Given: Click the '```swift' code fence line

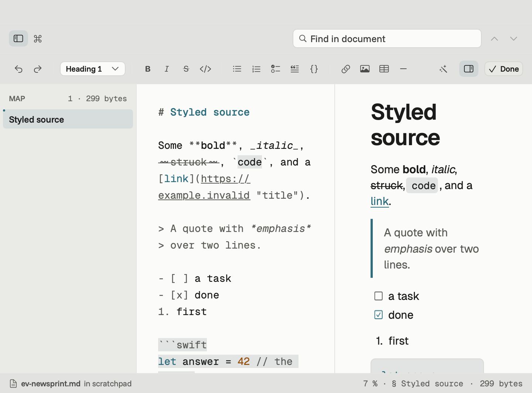Looking at the screenshot, I should click(x=183, y=345).
